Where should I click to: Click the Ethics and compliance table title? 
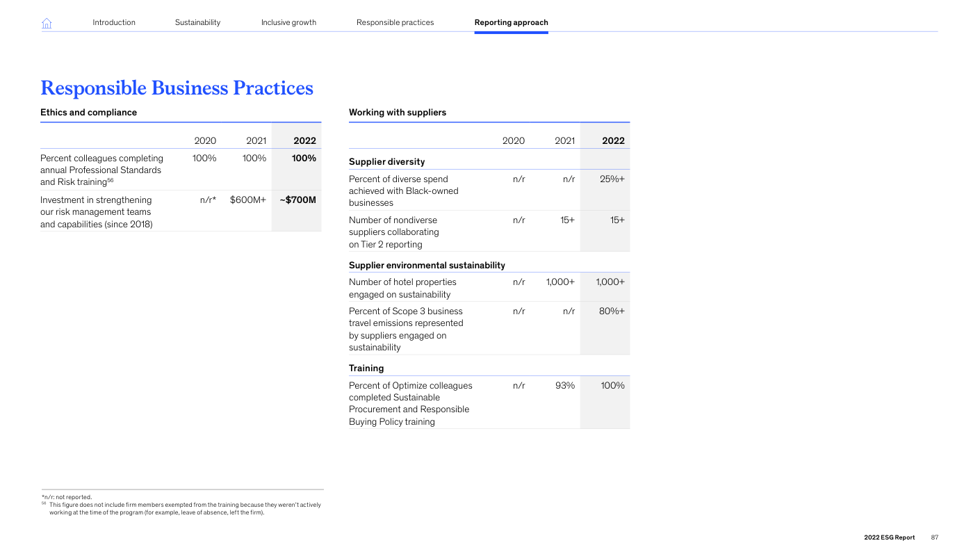click(88, 113)
